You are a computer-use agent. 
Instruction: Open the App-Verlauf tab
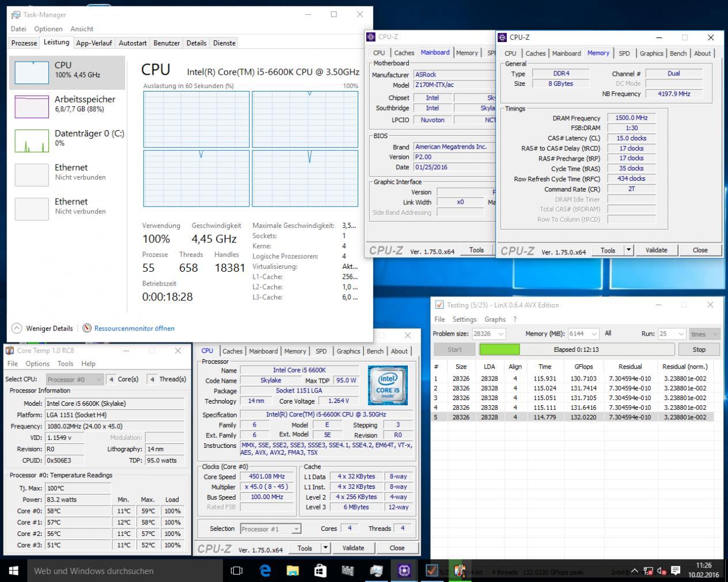click(94, 43)
